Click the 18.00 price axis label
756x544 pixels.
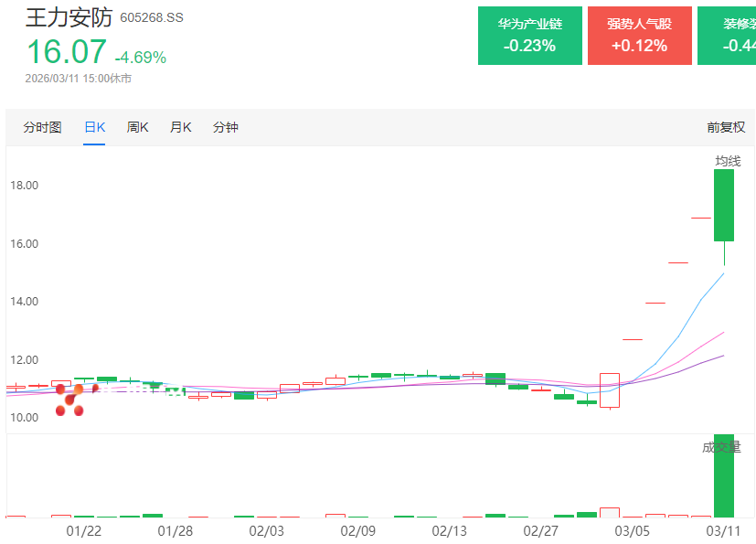point(24,186)
